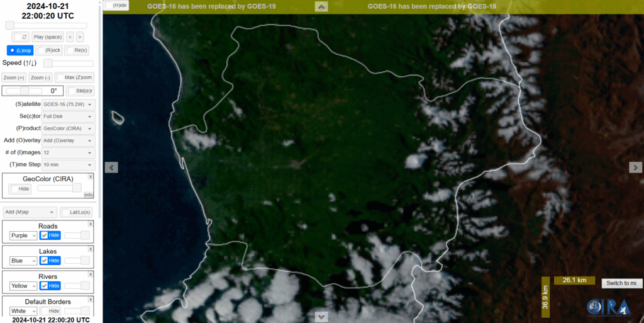The image size is (644, 323).
Task: Click the GeoColor Info button
Action: 88,195
